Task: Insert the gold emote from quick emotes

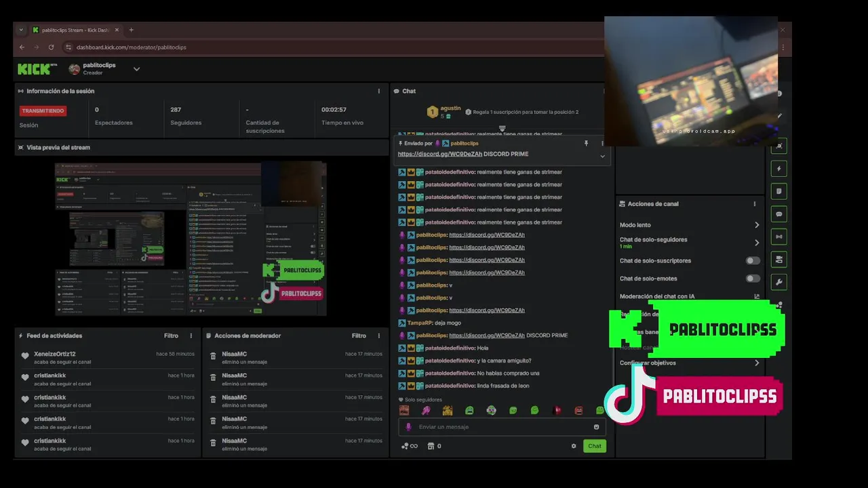Action: (448, 410)
